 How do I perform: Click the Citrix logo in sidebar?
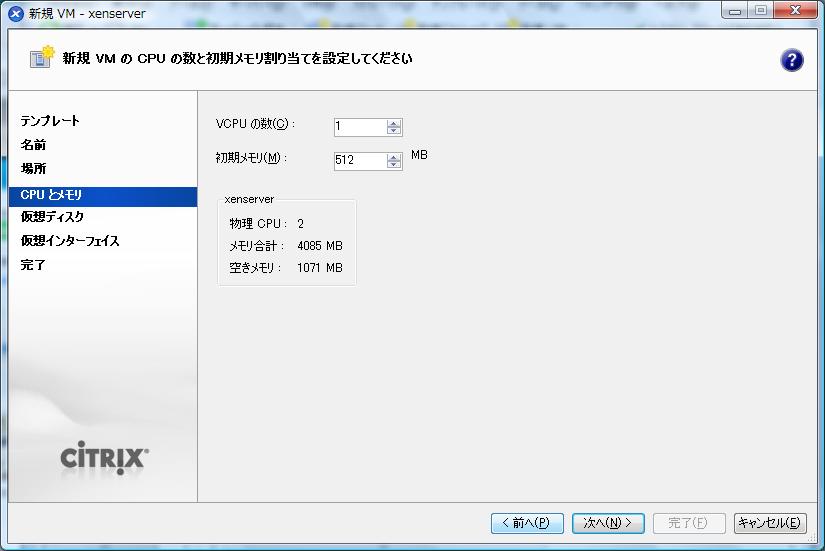point(104,458)
